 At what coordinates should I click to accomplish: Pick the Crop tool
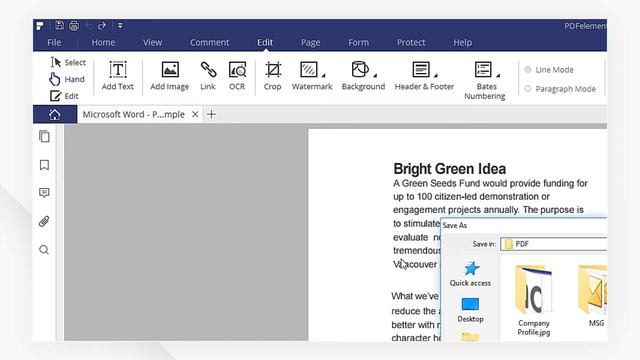pos(272,76)
